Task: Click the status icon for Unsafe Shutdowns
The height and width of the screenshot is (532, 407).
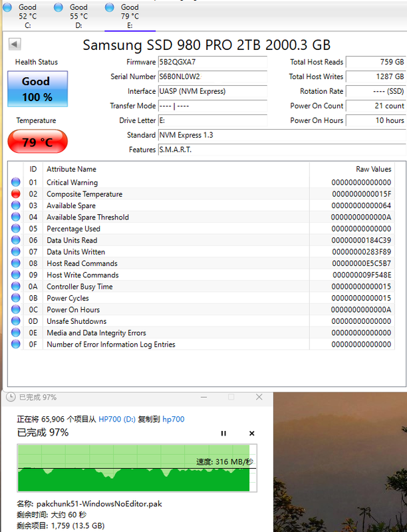Action: point(15,321)
